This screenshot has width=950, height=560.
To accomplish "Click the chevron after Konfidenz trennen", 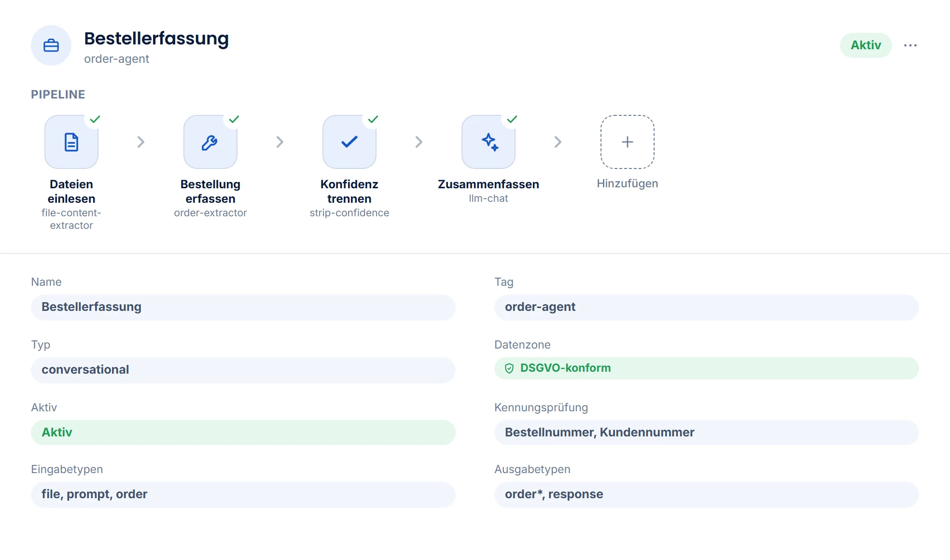I will [419, 142].
